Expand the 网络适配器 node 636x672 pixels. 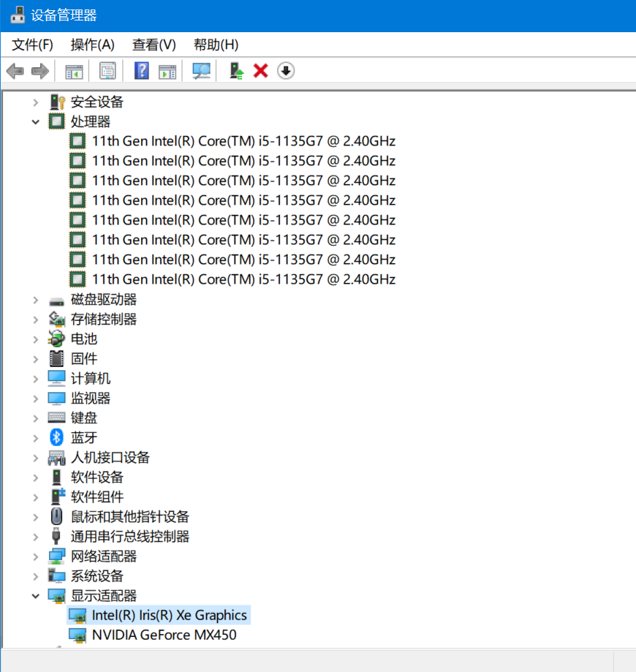[36, 556]
